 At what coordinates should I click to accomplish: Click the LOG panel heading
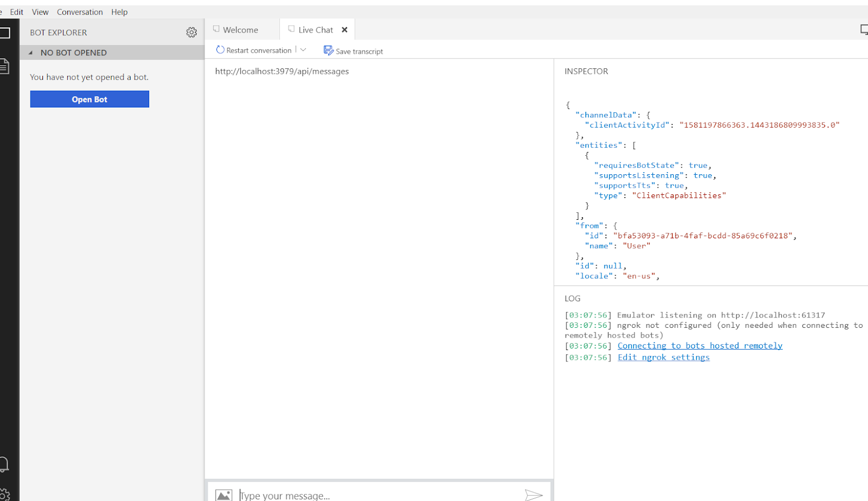(x=572, y=299)
